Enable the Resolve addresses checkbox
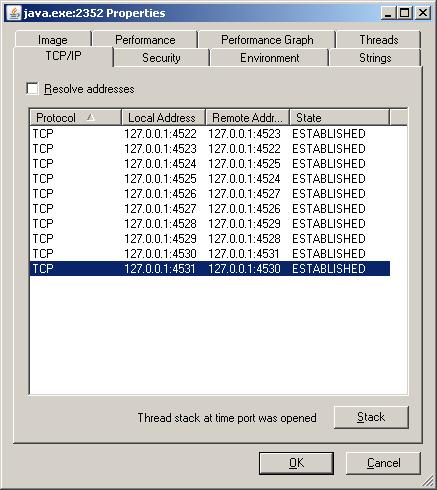 [x=32, y=89]
